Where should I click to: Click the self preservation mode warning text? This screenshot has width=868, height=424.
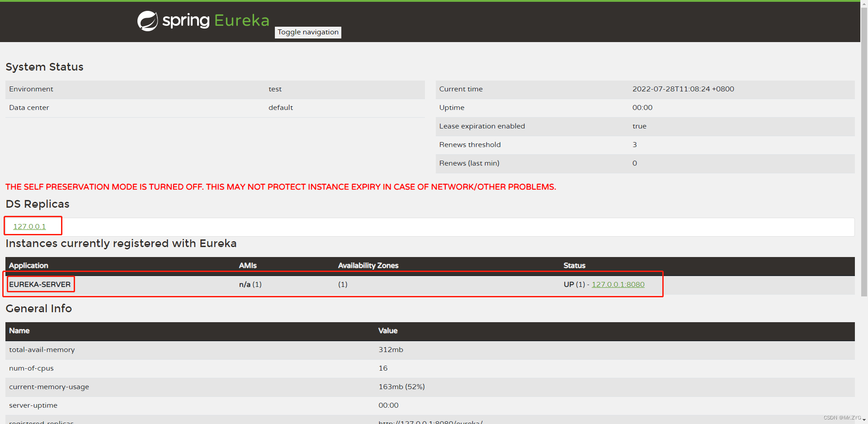[281, 187]
